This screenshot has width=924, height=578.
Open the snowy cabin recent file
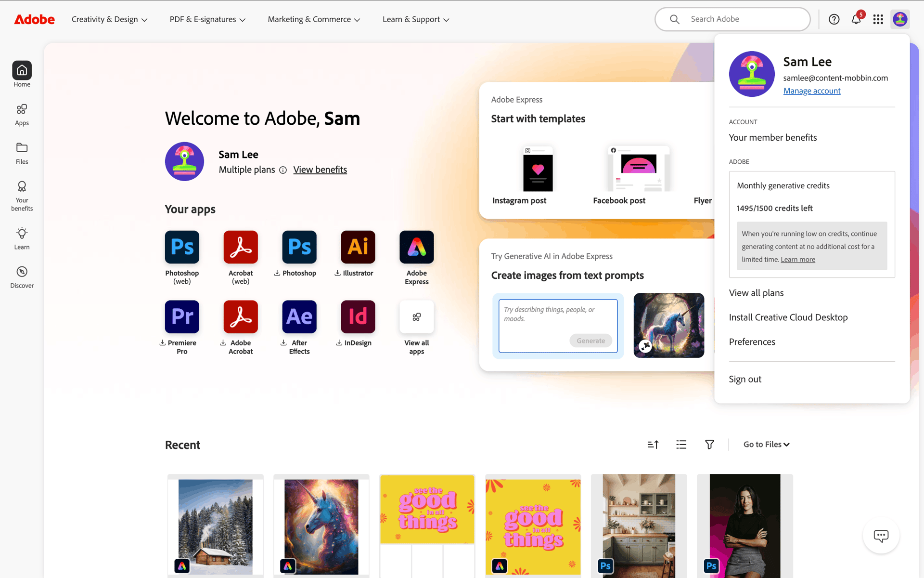[x=216, y=526]
